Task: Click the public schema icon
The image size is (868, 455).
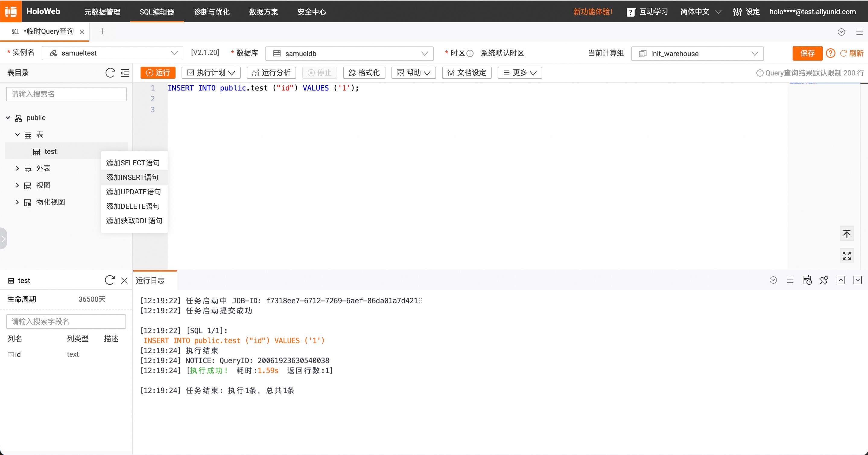Action: pos(18,118)
